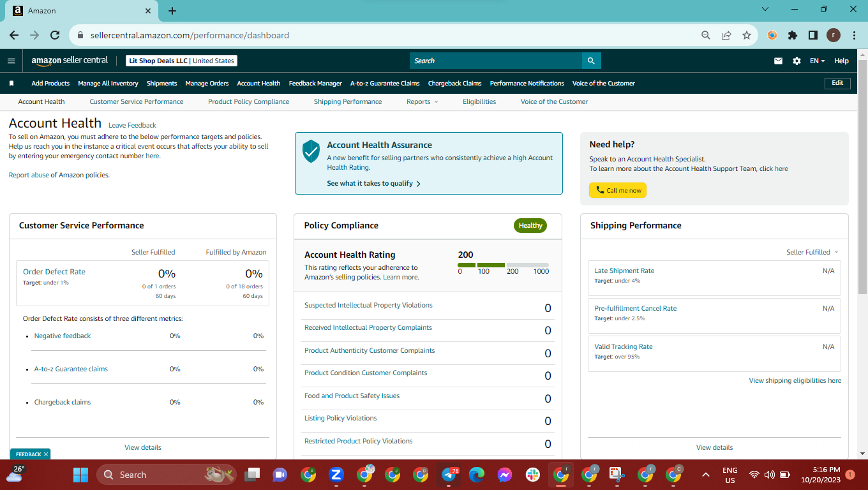Open Suspected Intellectual Property Violations

tap(368, 305)
